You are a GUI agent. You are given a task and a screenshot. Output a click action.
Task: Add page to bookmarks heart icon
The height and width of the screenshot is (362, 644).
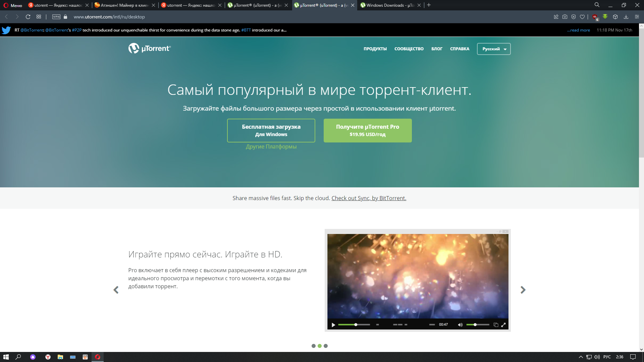(x=582, y=17)
